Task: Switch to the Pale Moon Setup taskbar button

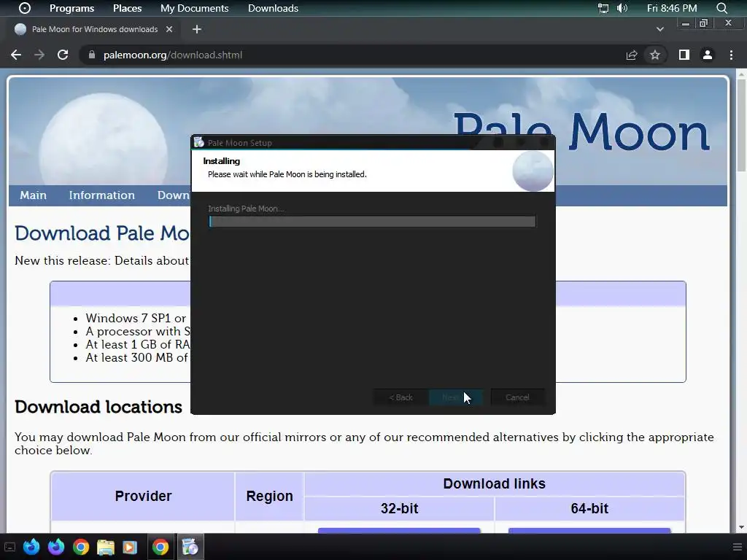Action: pyautogui.click(x=190, y=547)
